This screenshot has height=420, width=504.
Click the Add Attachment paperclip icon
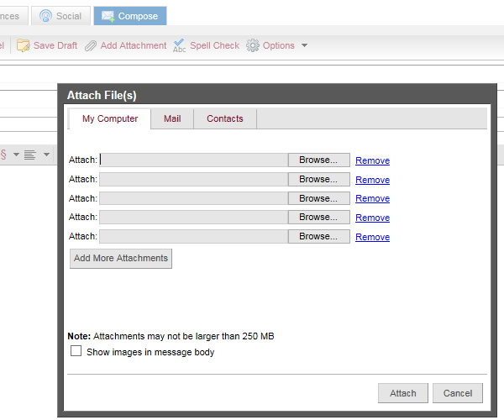click(91, 45)
